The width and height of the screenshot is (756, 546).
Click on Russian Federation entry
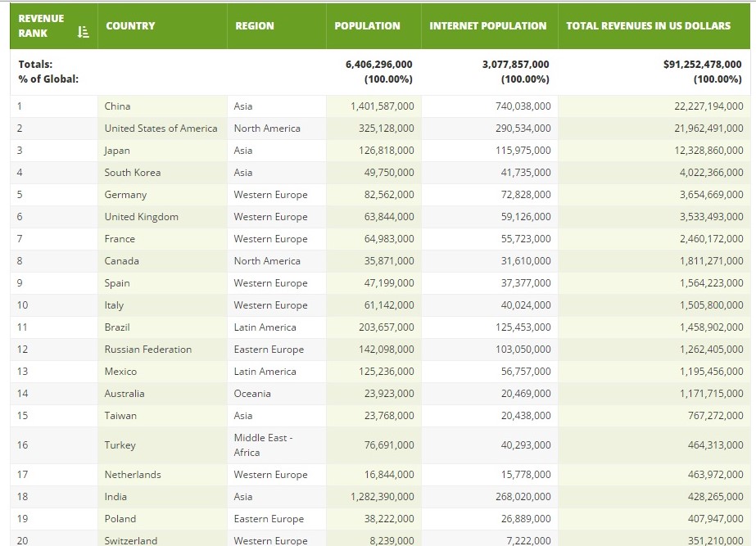point(147,350)
